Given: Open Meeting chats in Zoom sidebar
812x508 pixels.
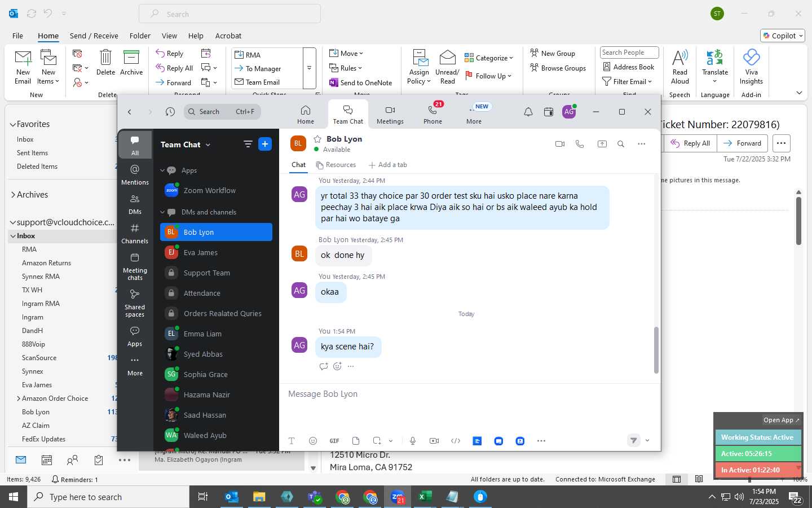Looking at the screenshot, I should pyautogui.click(x=135, y=266).
